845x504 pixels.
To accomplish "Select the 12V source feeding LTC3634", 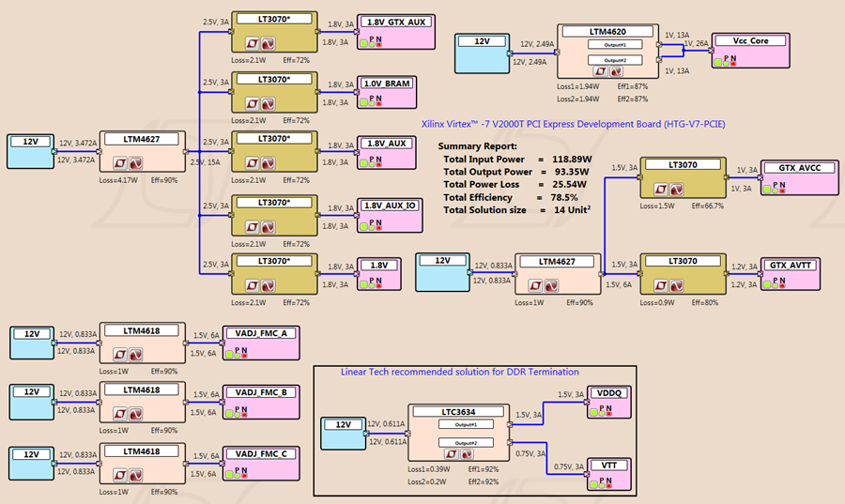I will click(344, 433).
